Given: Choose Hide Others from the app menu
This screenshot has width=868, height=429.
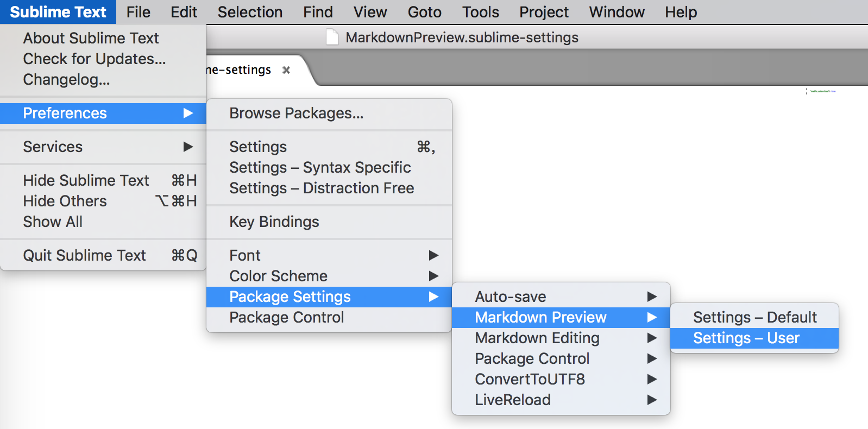Looking at the screenshot, I should click(x=65, y=201).
